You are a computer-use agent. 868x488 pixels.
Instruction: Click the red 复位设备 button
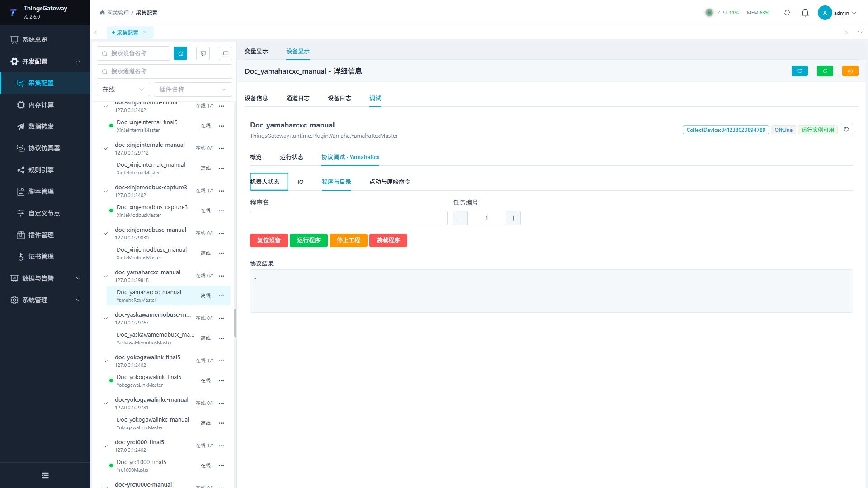tap(269, 240)
